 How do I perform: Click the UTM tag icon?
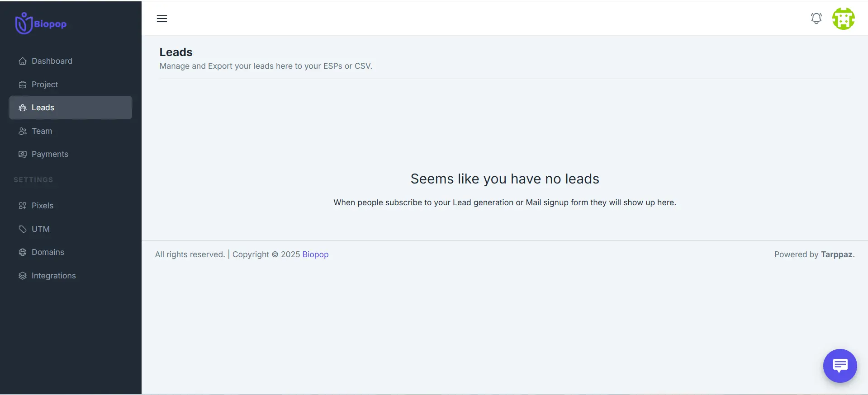(x=23, y=229)
